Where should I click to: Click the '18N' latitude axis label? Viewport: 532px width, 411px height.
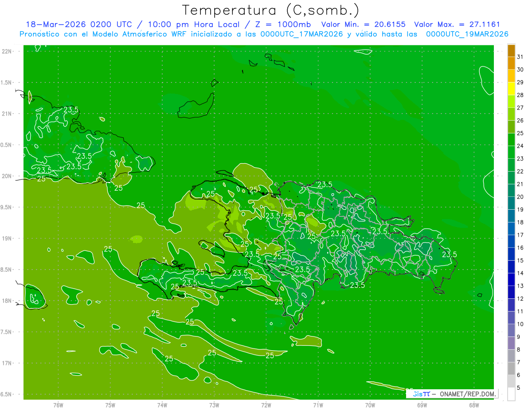point(8,301)
